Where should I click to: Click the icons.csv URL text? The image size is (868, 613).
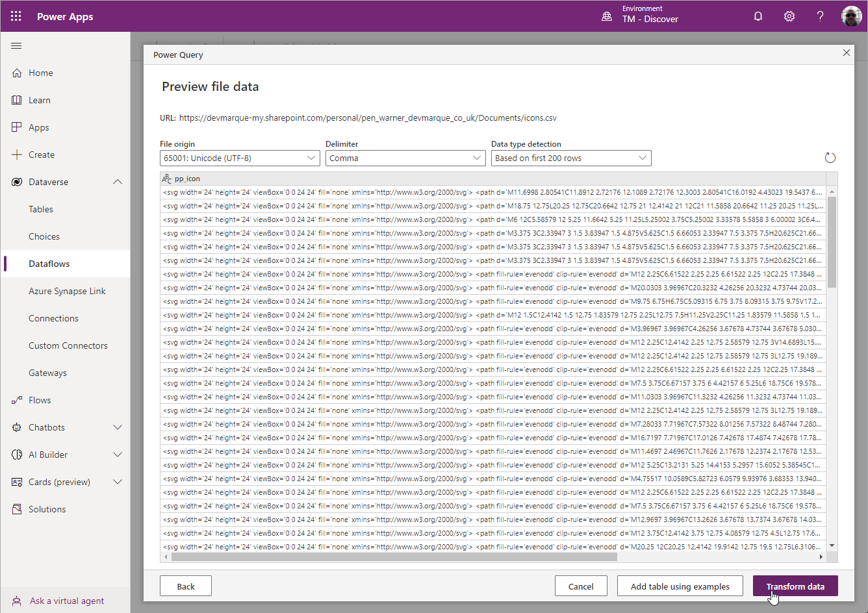coord(368,118)
